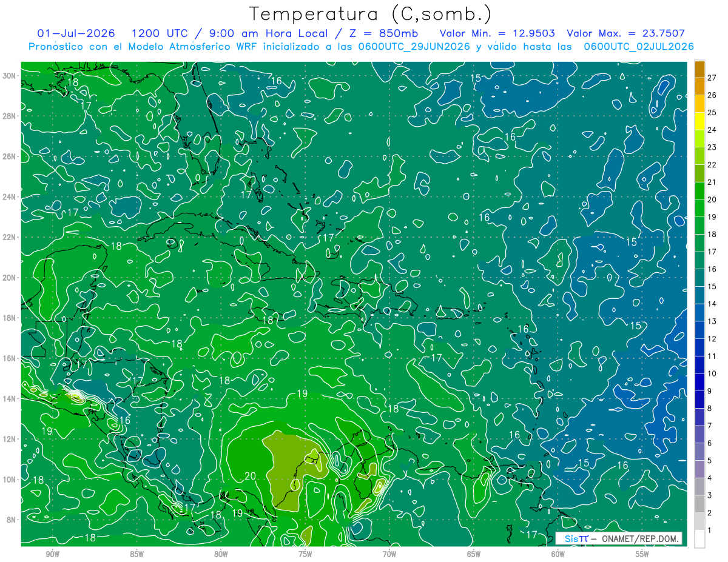Click the SisPI ONAMET/REP.DOM. logo box
Image resolution: width=728 pixels, height=562 pixels.
point(619,538)
